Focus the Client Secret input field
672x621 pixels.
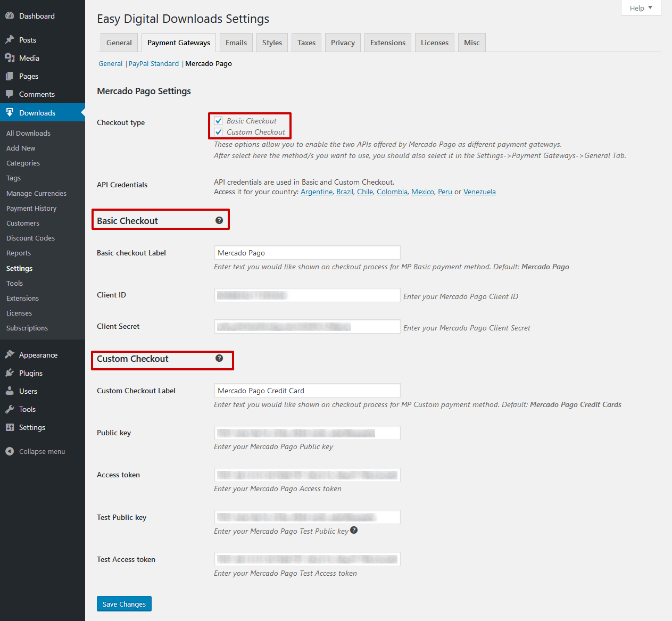click(307, 326)
